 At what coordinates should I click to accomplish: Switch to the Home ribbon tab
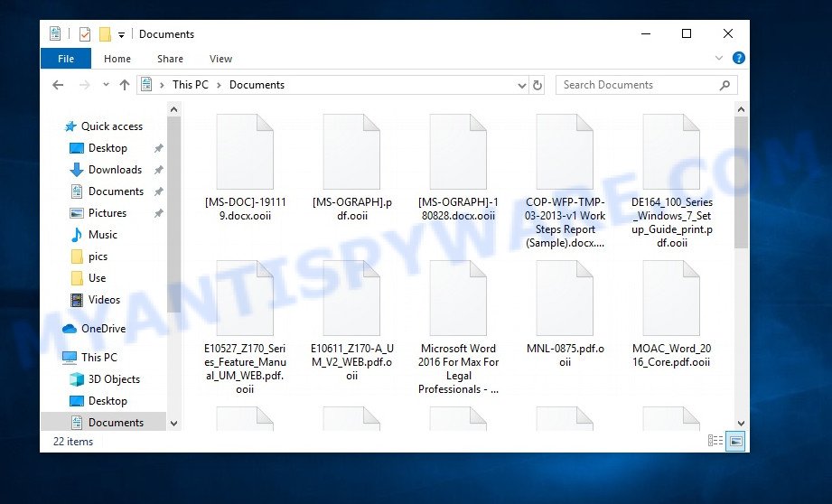tap(117, 59)
